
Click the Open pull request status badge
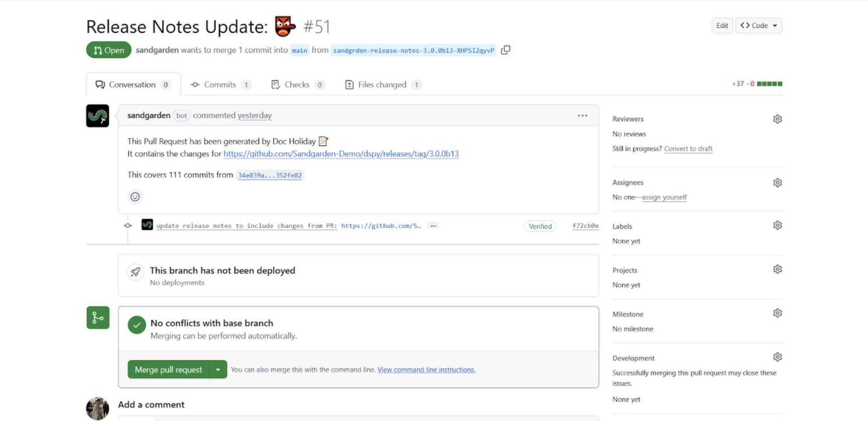pyautogui.click(x=108, y=50)
